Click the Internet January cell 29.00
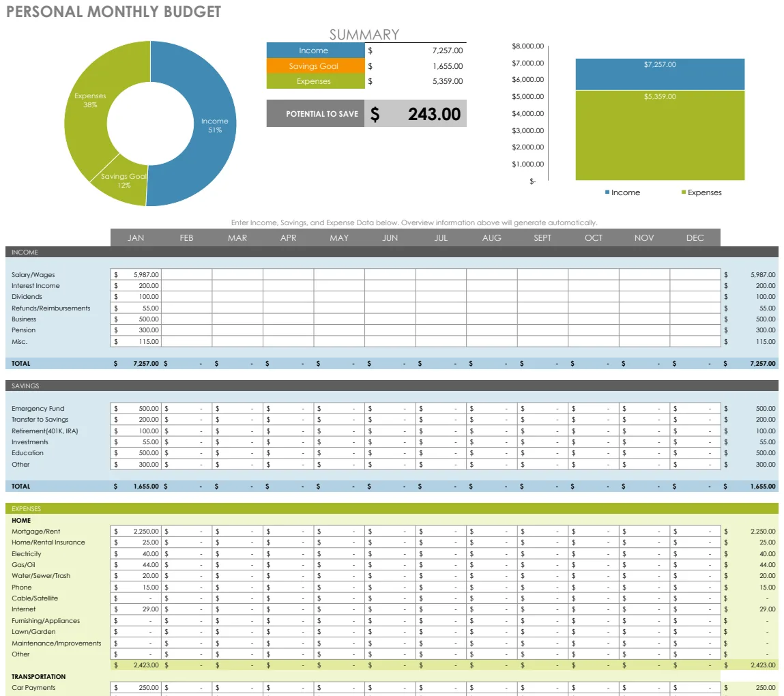 (136, 609)
